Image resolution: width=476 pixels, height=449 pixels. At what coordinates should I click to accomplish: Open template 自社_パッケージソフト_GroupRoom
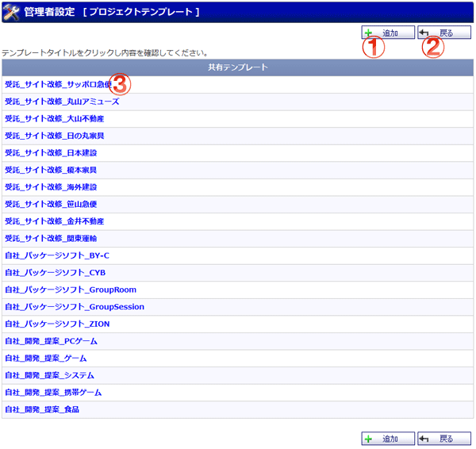click(x=71, y=290)
